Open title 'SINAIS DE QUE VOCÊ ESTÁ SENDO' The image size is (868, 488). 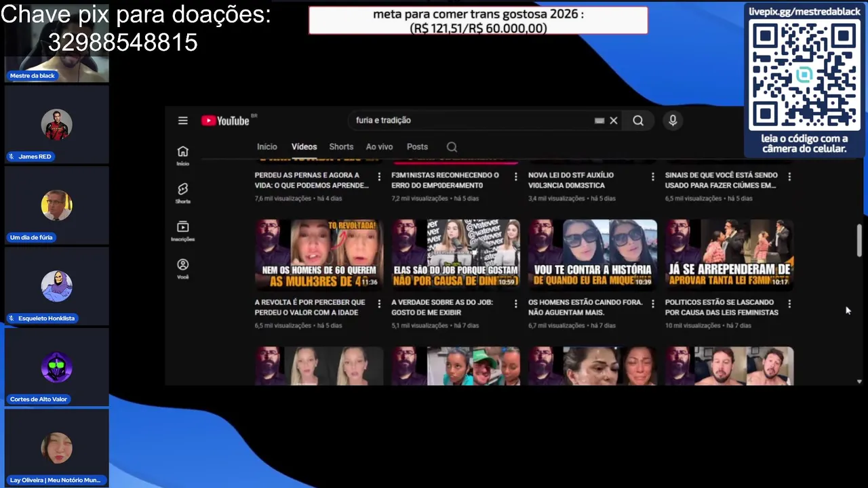click(x=721, y=180)
